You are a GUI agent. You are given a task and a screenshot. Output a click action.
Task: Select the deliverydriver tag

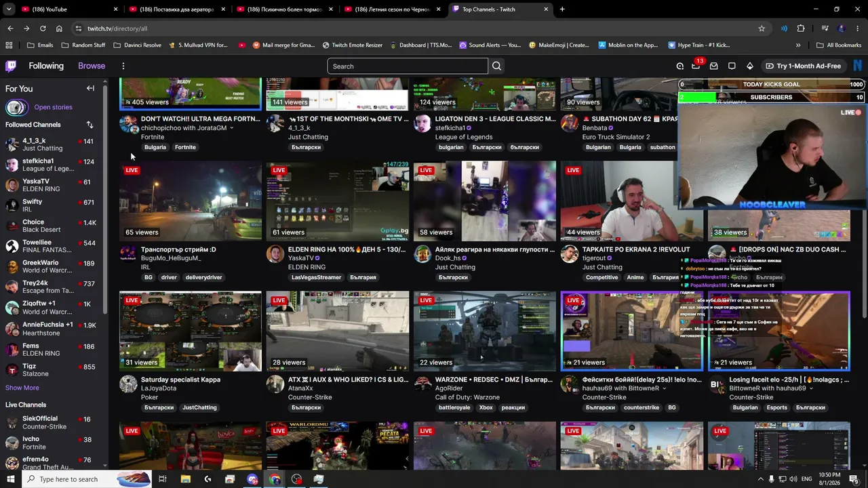point(204,277)
